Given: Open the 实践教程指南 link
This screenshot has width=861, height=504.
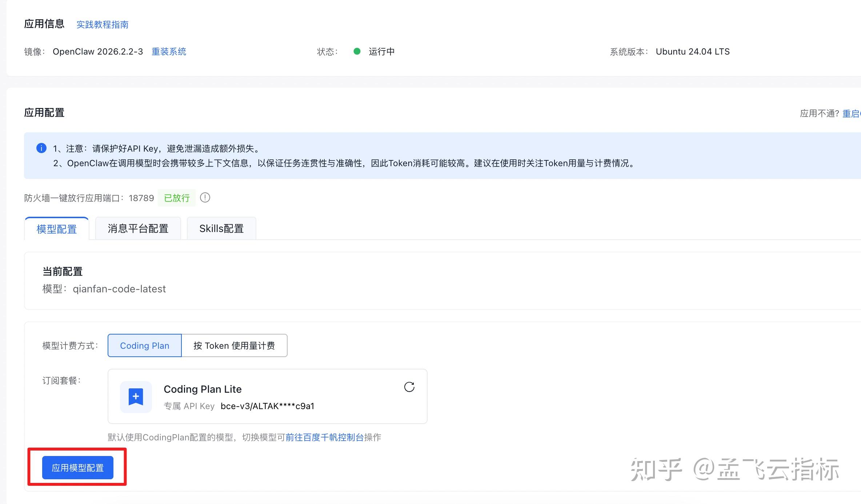Looking at the screenshot, I should (x=102, y=24).
